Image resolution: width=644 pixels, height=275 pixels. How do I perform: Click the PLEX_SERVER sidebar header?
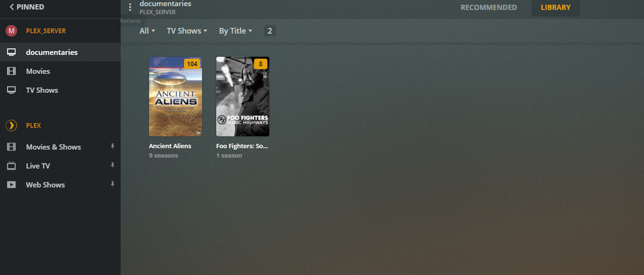click(46, 31)
